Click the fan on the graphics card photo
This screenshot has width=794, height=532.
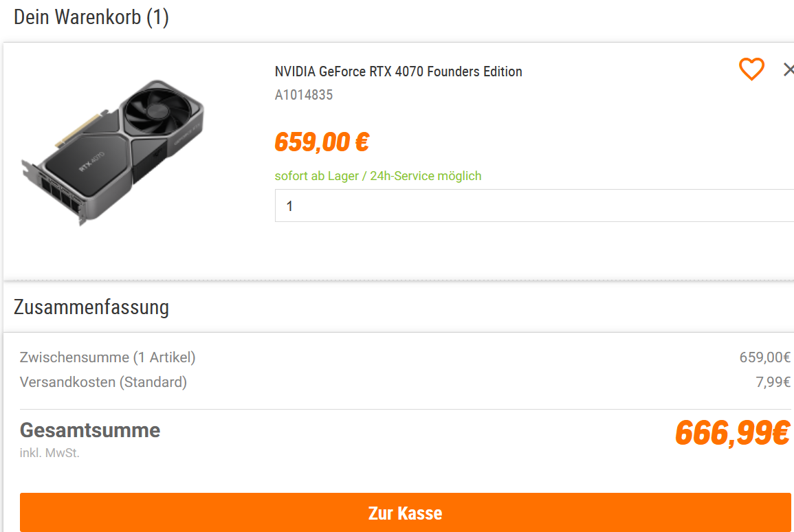click(x=157, y=111)
